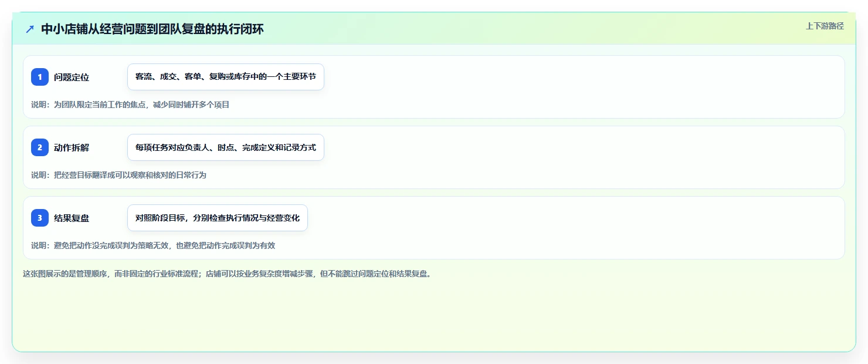This screenshot has width=868, height=364.
Task: Click the arrow icon beside the title
Action: click(30, 29)
